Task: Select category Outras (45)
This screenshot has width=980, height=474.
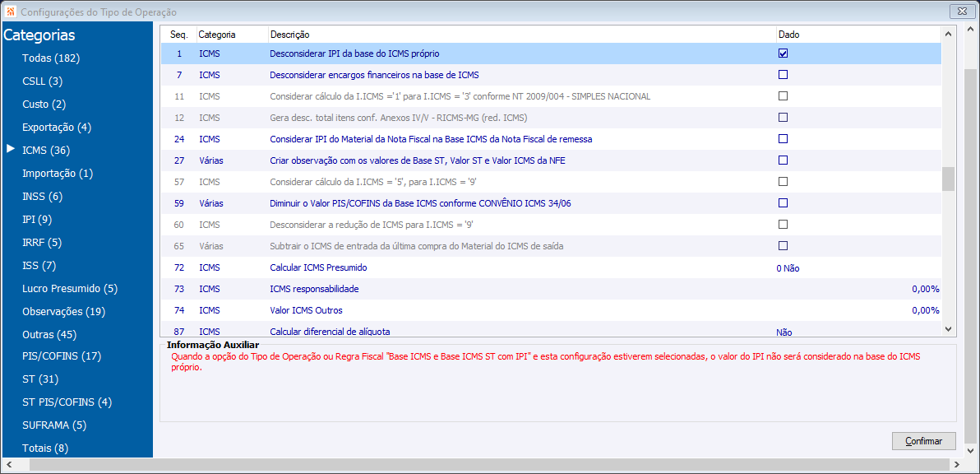Action: [49, 334]
